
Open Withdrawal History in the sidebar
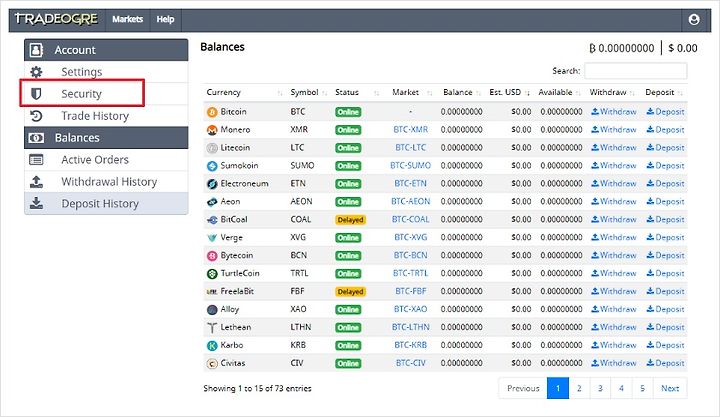point(106,182)
